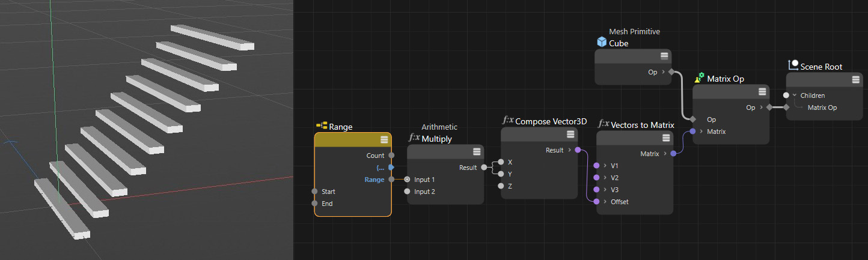
Task: Expand the V1 input on Vectors to Matrix
Action: [605, 166]
